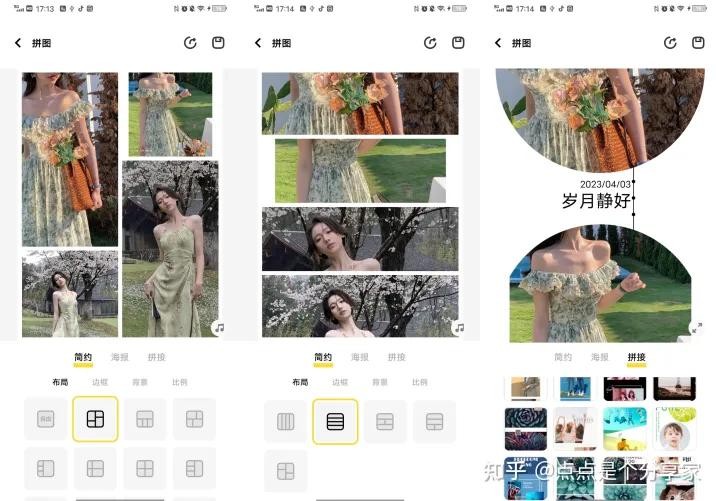Tap the circular arrow icon on the right screen
The width and height of the screenshot is (720, 501).
[670, 43]
